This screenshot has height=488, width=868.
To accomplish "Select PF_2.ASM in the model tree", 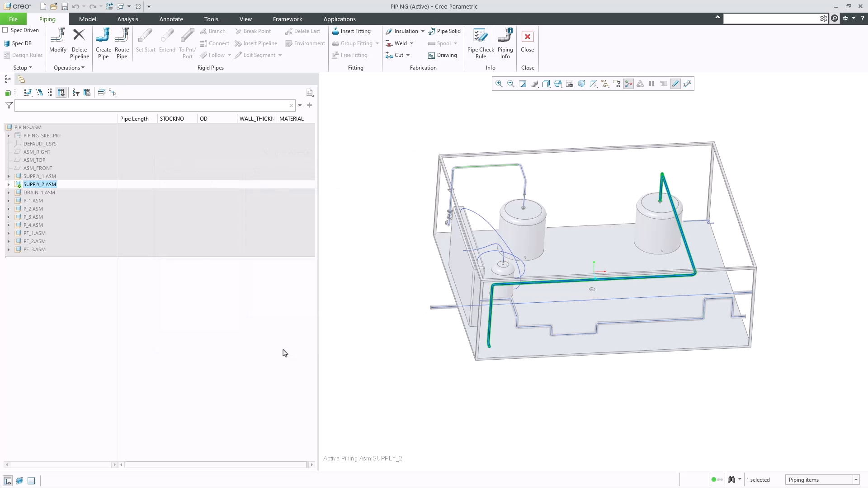I will [x=34, y=241].
